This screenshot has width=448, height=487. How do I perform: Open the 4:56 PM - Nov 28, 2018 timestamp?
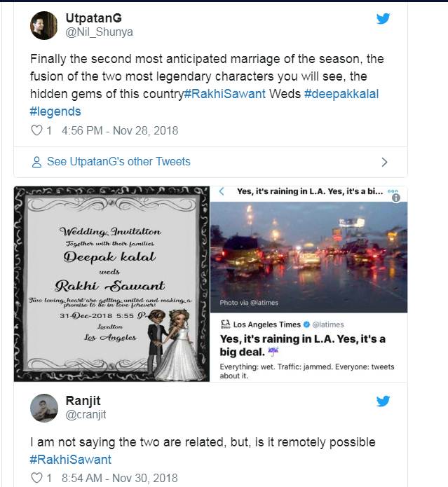120,130
